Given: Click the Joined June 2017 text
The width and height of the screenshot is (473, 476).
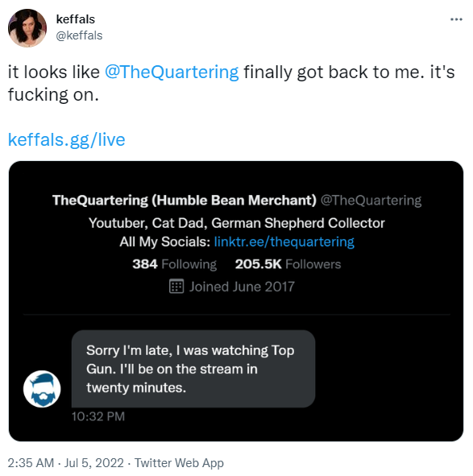Looking at the screenshot, I should pyautogui.click(x=242, y=287).
